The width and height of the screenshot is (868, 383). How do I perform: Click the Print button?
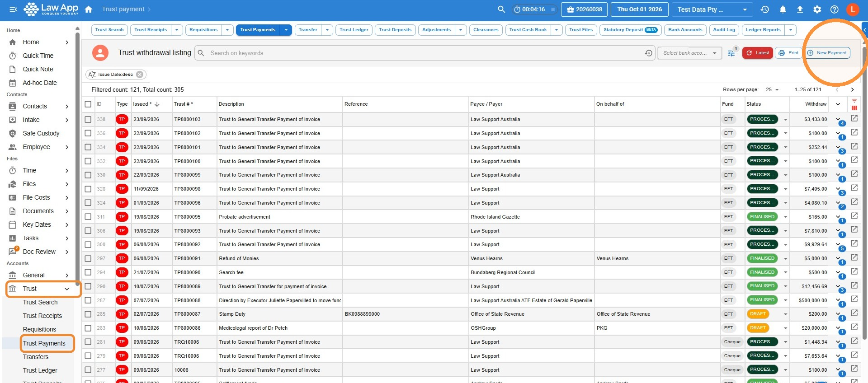788,53
